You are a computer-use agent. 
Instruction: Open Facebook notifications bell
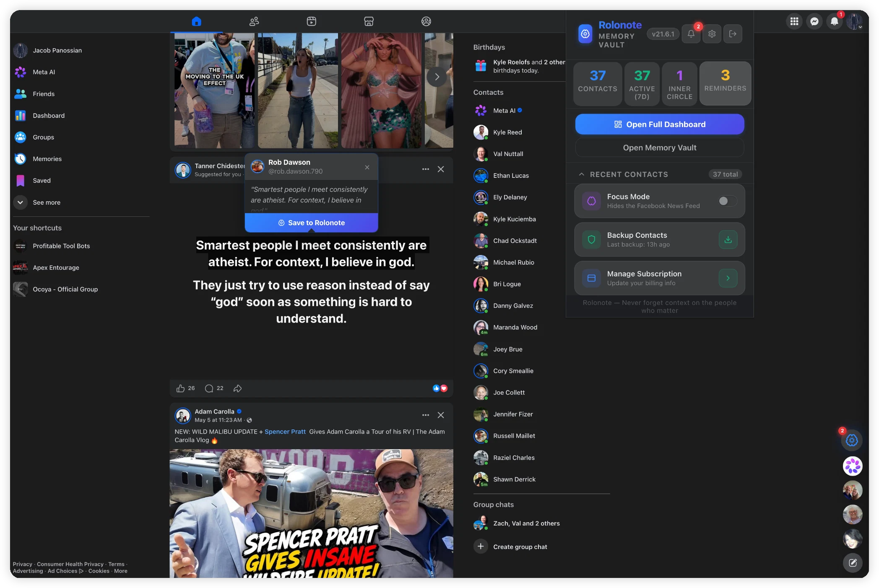click(835, 21)
